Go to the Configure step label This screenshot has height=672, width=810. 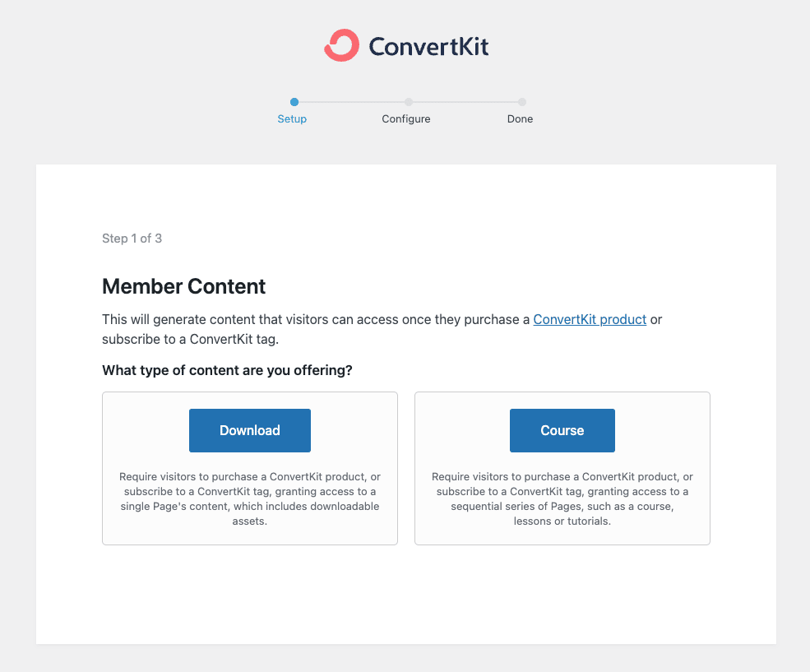(406, 118)
